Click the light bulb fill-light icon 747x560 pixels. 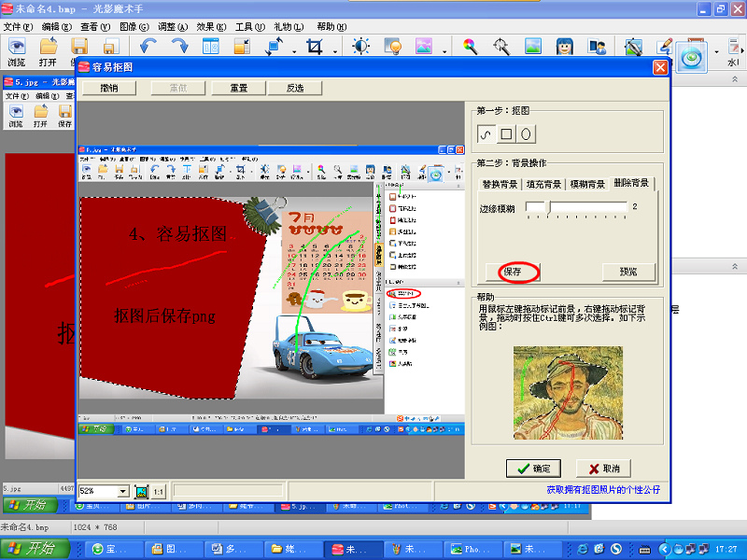[x=393, y=47]
